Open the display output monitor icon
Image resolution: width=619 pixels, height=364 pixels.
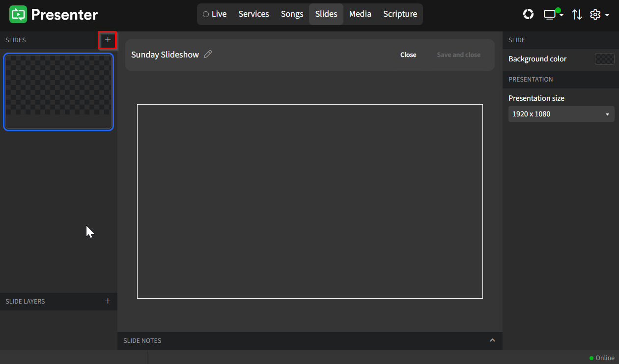pos(550,14)
